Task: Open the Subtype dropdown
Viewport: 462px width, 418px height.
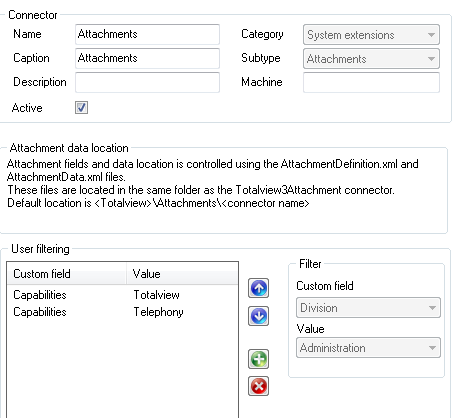Action: (x=371, y=59)
